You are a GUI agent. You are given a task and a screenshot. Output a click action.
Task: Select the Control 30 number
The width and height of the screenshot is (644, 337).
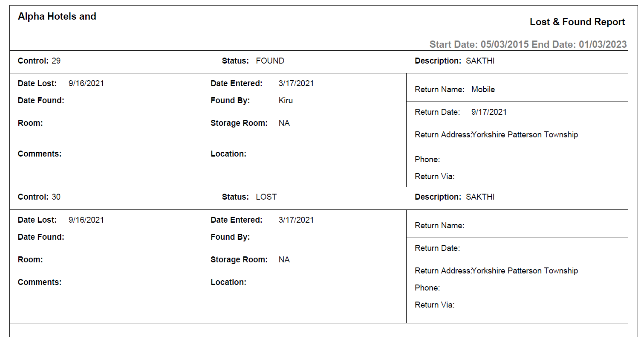[x=56, y=197]
